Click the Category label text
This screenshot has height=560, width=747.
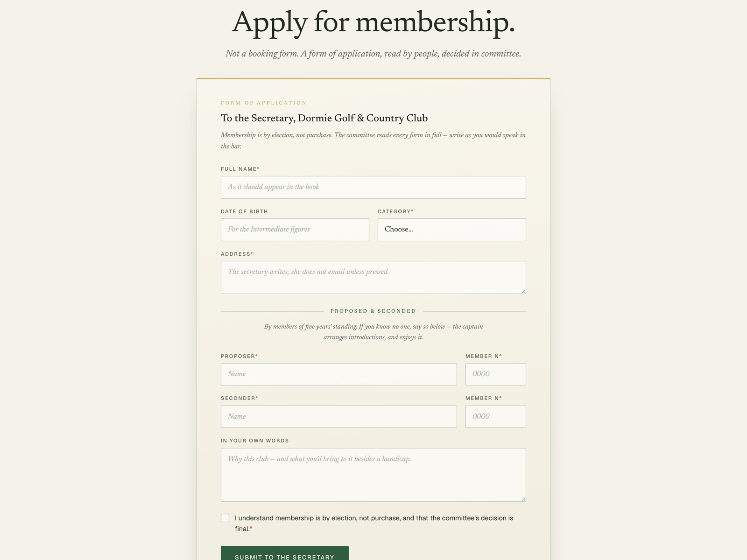(x=395, y=211)
